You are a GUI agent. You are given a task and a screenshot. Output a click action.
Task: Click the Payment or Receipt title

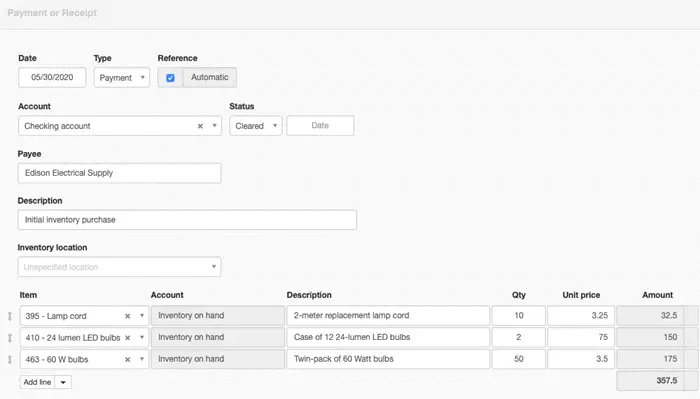pos(52,13)
